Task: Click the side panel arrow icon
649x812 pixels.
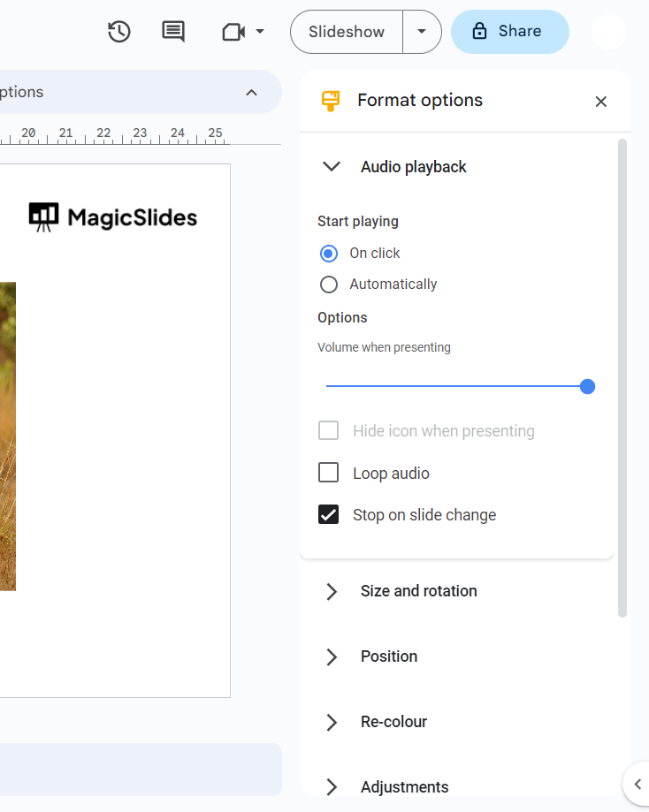Action: tap(638, 784)
